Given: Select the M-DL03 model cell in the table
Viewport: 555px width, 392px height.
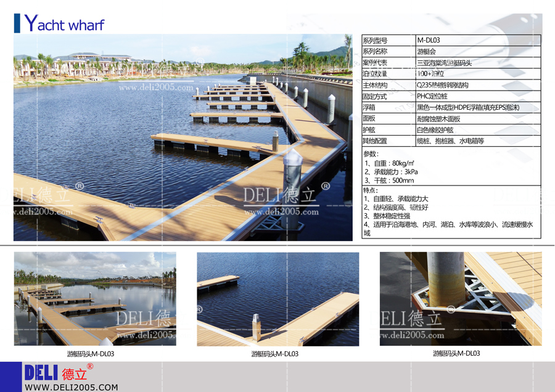Looking at the screenshot, I should [x=428, y=40].
